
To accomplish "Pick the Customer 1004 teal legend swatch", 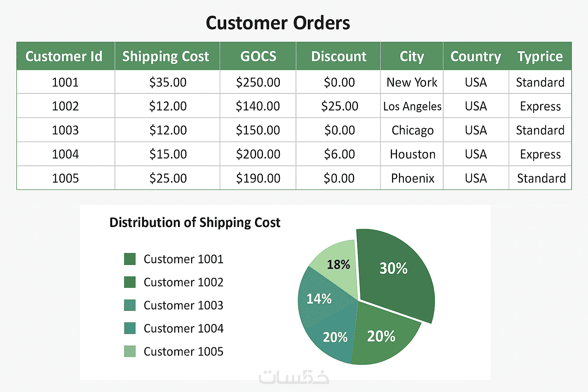I will tap(130, 328).
